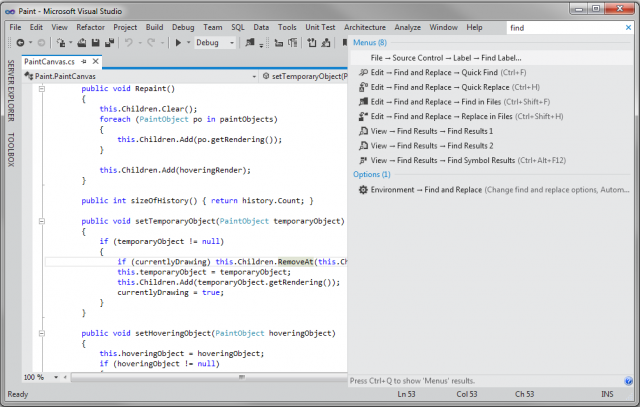Screen dimensions: 640x407
Task: Open the Refactor menu
Action: tap(91, 27)
